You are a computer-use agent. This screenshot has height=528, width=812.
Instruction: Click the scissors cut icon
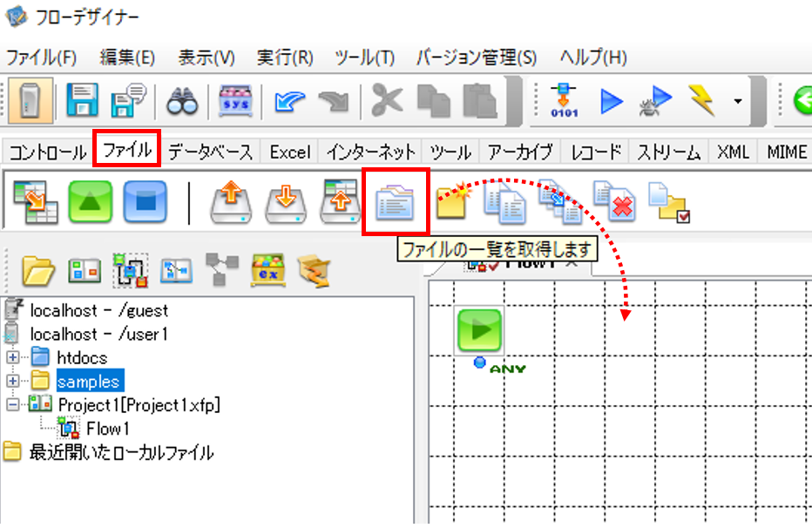tap(386, 100)
